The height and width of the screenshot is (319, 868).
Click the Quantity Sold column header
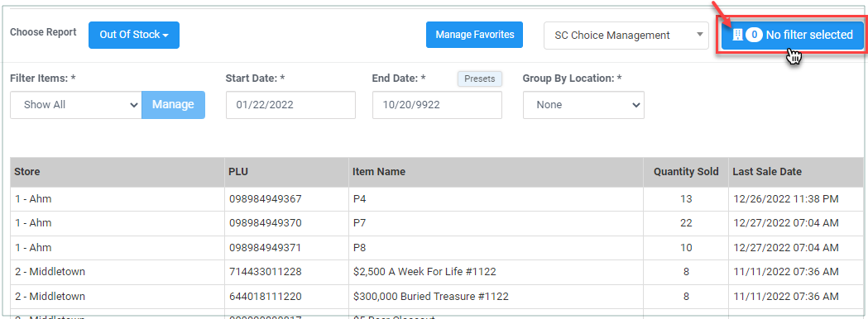(x=686, y=172)
